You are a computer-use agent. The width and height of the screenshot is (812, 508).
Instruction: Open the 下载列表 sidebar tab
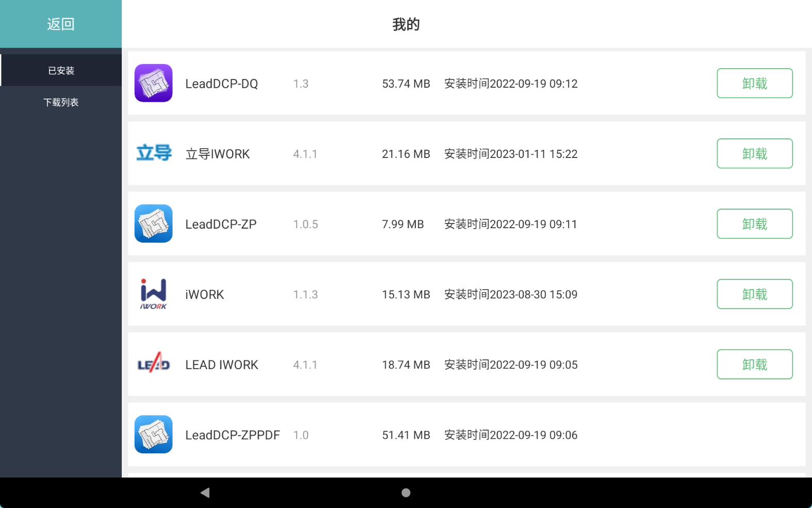pos(61,102)
